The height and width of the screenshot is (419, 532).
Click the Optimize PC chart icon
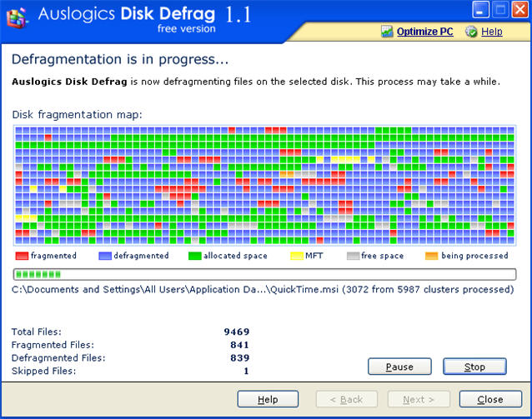387,32
